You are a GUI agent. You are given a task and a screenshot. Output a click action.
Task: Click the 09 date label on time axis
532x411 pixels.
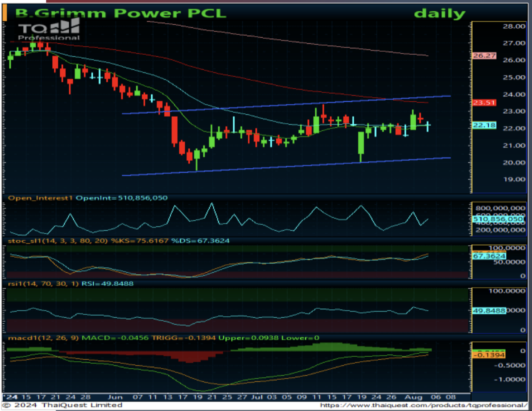[x=301, y=396]
